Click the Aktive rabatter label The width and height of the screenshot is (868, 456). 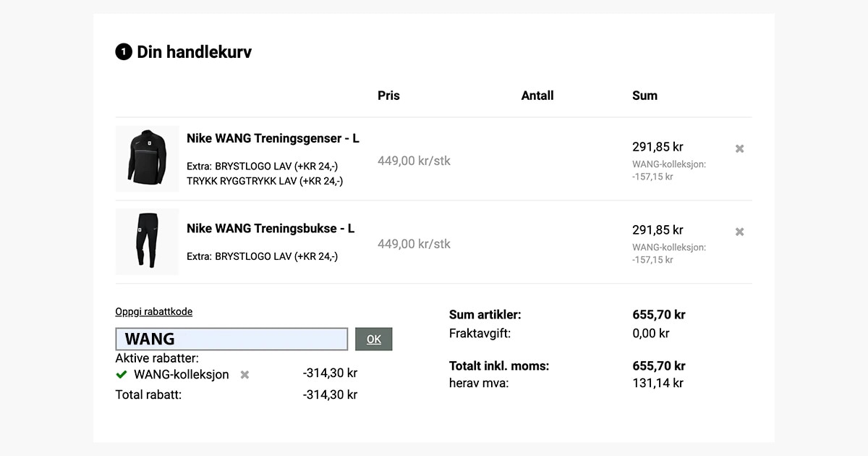tap(157, 358)
